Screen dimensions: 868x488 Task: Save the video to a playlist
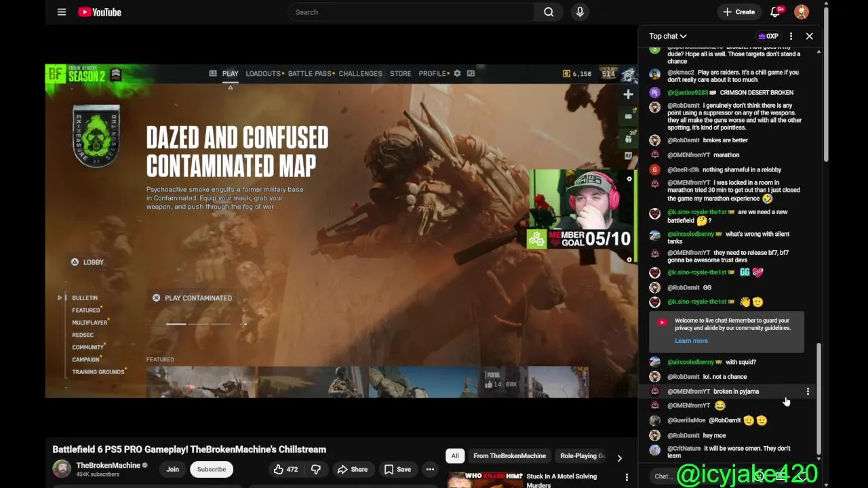pyautogui.click(x=397, y=469)
